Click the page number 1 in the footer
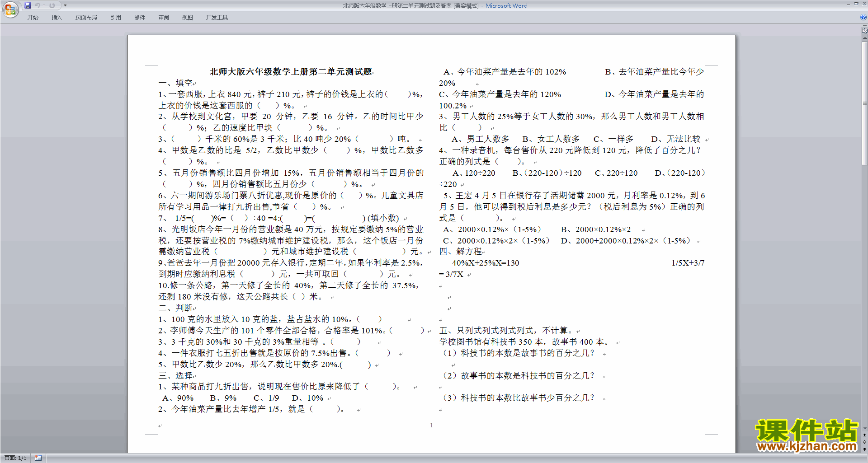This screenshot has width=868, height=463. pyautogui.click(x=431, y=425)
